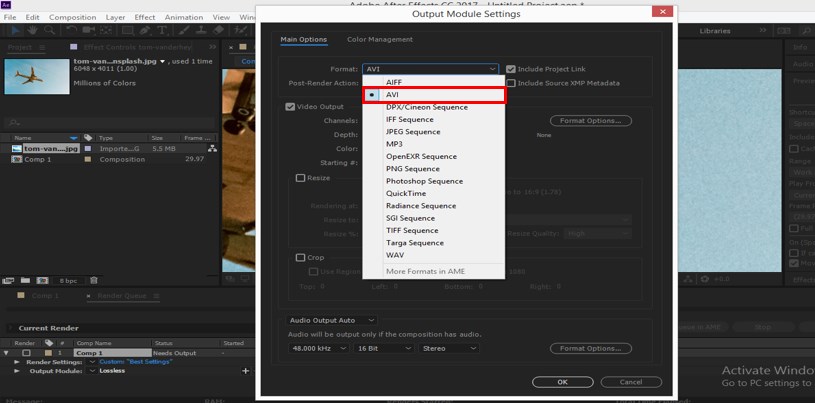815x404 pixels.
Task: Click the airplane footage thumbnail
Action: [x=37, y=76]
